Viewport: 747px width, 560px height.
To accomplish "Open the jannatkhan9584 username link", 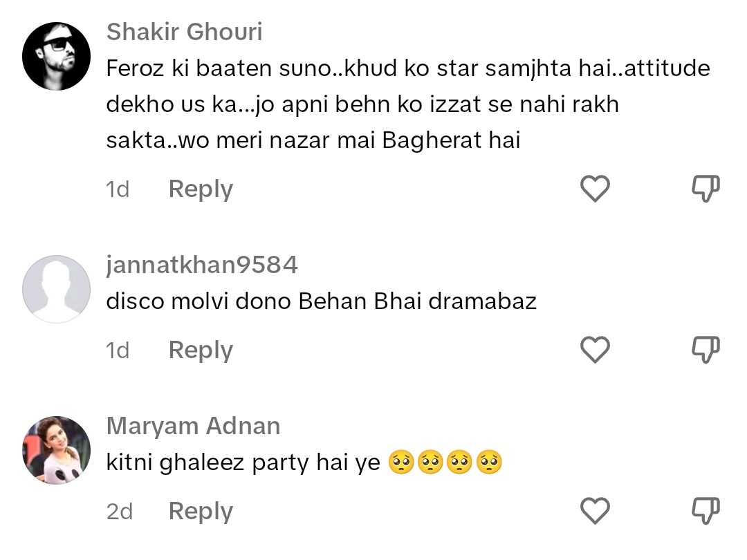I will point(202,265).
